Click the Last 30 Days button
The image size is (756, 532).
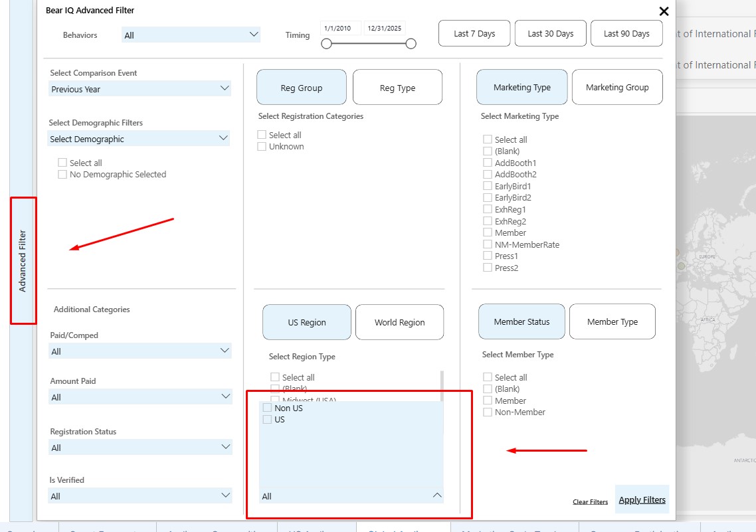click(x=550, y=34)
